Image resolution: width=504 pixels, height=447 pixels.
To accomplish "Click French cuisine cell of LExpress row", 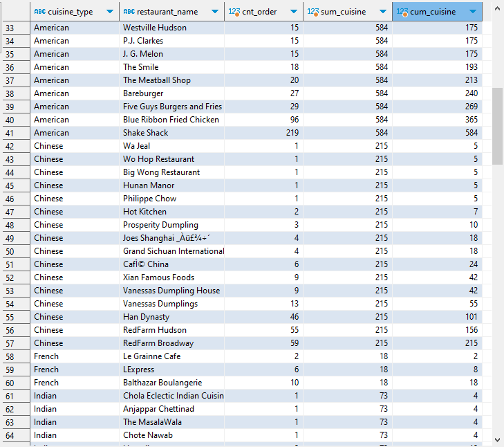I will click(75, 370).
